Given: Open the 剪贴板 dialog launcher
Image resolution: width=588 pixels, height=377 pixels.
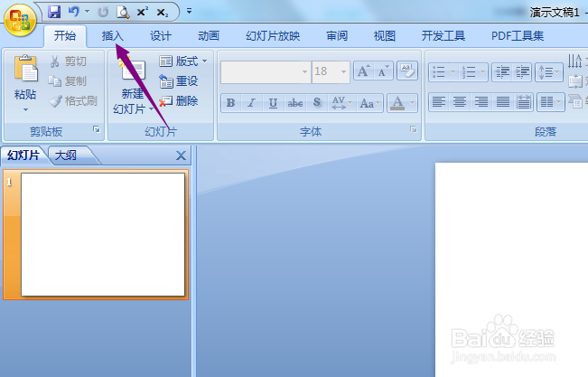Looking at the screenshot, I should click(x=97, y=129).
